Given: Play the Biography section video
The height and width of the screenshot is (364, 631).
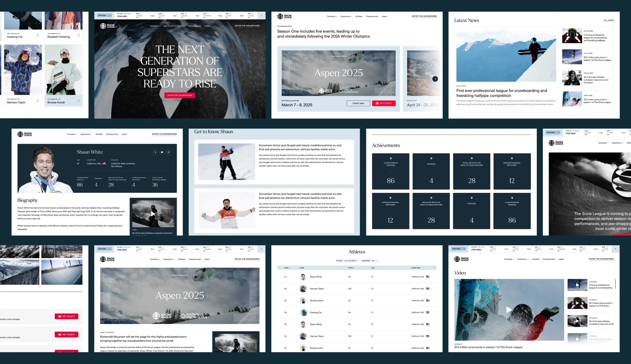Looking at the screenshot, I should 153,214.
